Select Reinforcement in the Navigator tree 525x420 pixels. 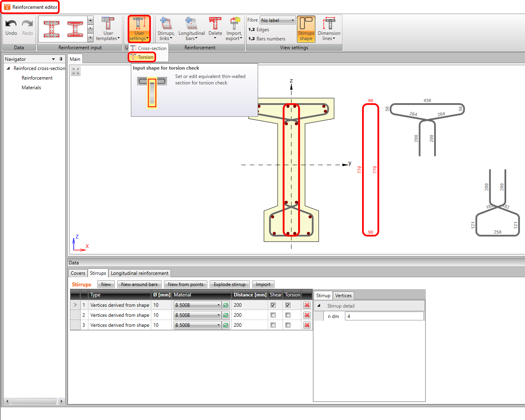[37, 78]
